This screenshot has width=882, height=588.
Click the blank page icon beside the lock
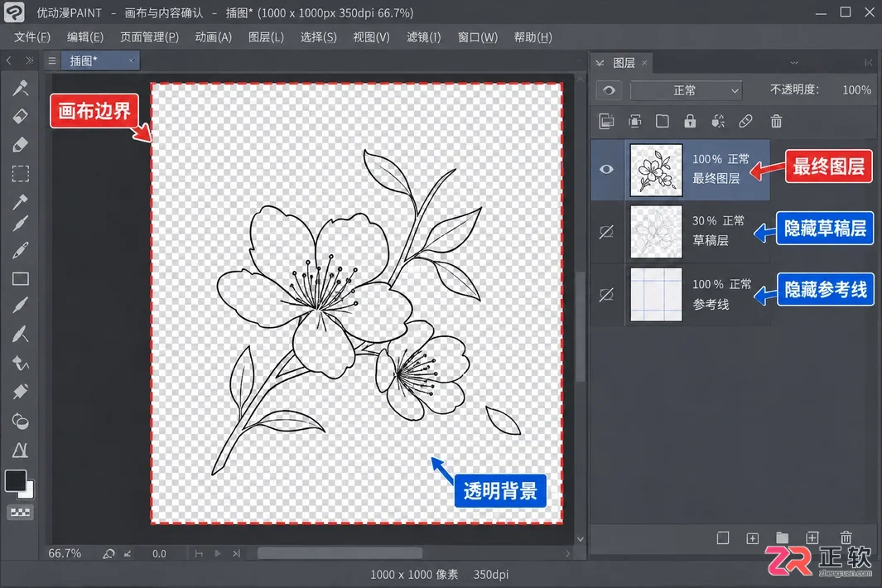click(662, 121)
